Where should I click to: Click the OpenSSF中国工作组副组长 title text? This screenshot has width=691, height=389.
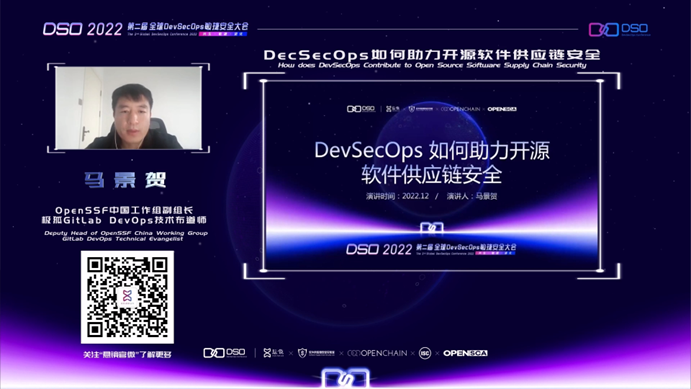124,210
